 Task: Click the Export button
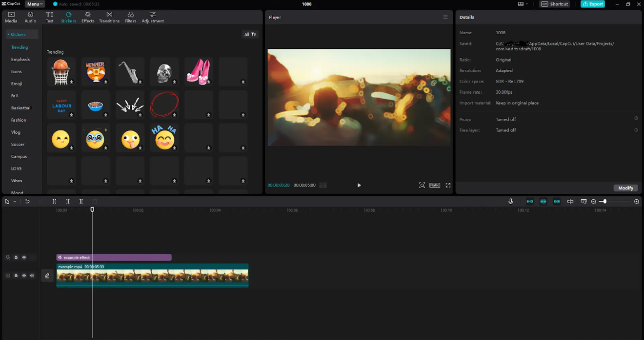pyautogui.click(x=593, y=4)
